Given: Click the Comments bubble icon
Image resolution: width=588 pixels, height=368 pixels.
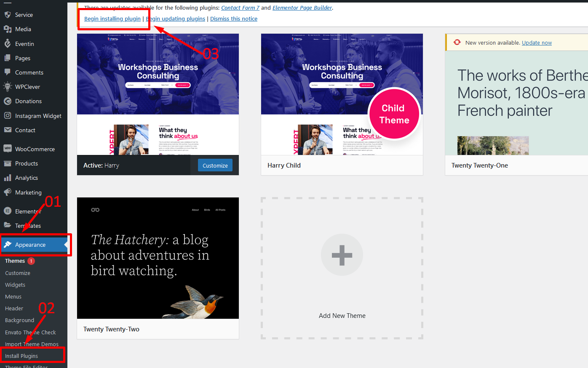Looking at the screenshot, I should pyautogui.click(x=8, y=72).
